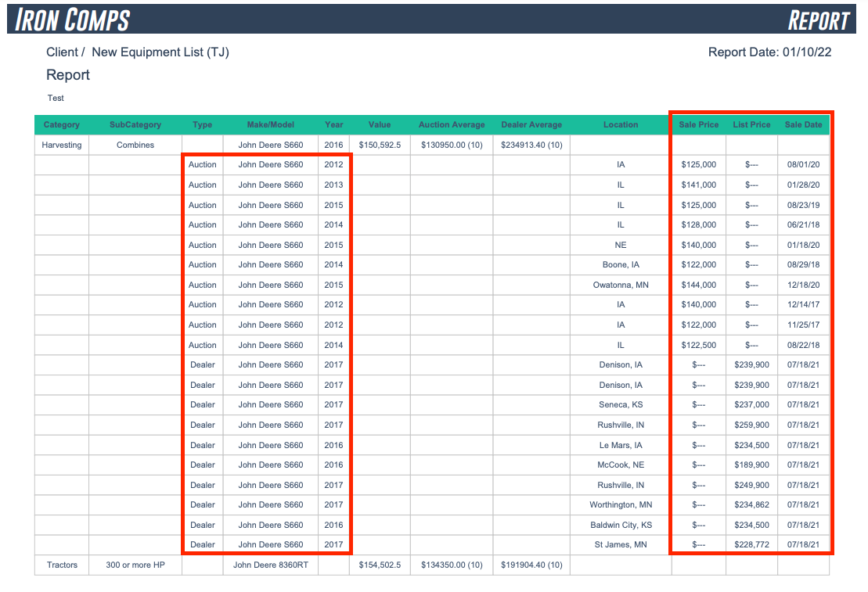Click the Seneca, KS location cell

pos(621,404)
